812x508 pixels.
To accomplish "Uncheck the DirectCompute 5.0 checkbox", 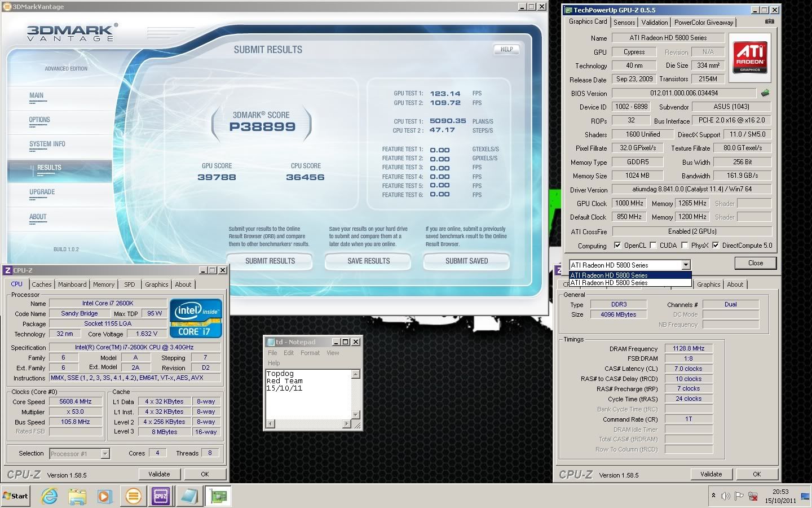I will (716, 246).
